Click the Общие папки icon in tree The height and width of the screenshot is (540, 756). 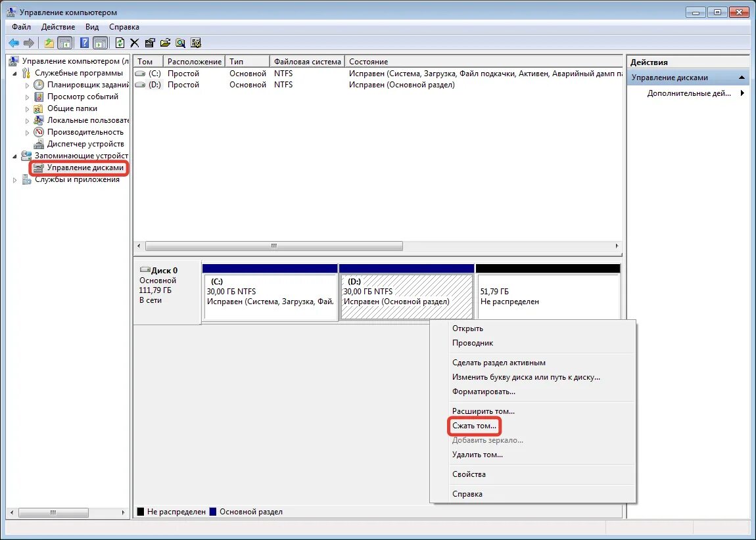pyautogui.click(x=39, y=108)
